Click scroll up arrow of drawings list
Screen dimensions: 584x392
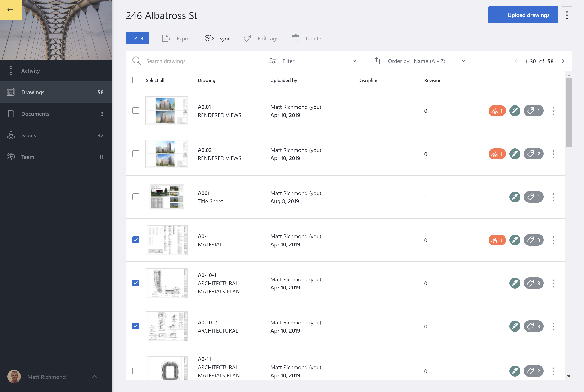(569, 75)
